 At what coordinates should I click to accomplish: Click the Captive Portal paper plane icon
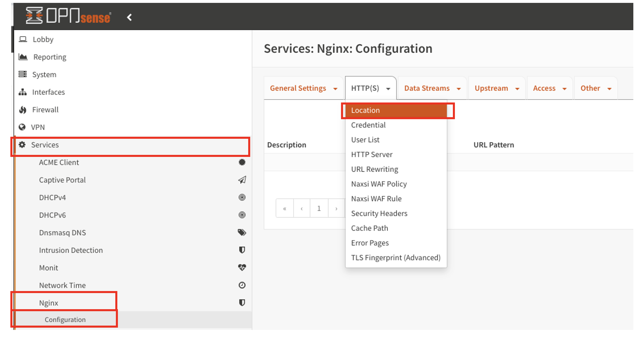point(242,180)
